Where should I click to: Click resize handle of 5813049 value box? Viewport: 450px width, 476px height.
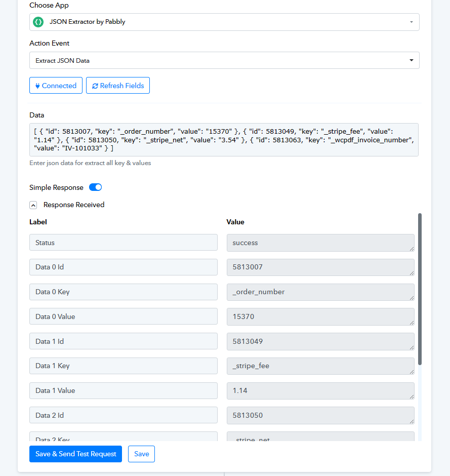pos(412,347)
